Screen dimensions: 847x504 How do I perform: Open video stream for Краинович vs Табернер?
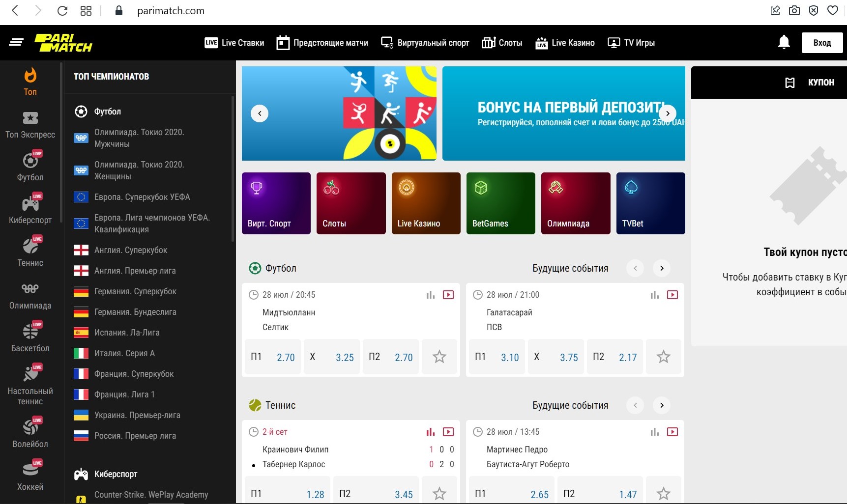click(448, 432)
